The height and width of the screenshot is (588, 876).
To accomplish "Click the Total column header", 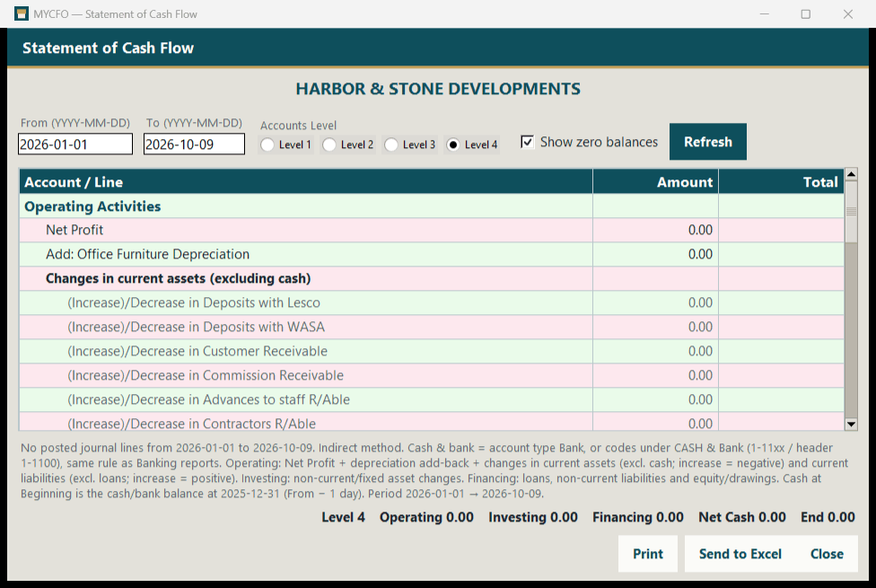I will coord(781,182).
